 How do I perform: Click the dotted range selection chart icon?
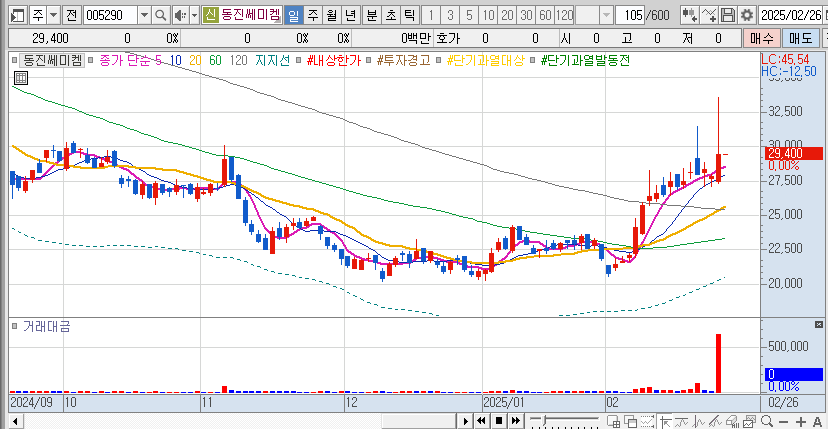(647, 421)
